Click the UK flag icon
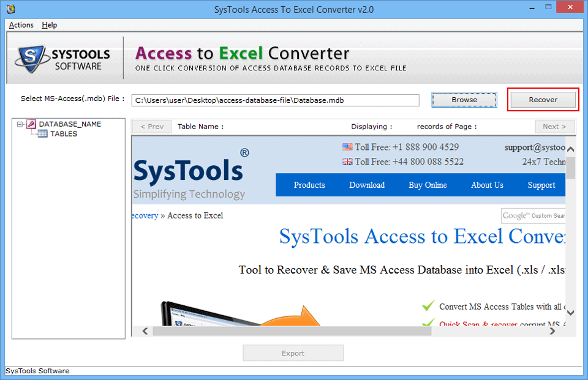This screenshot has width=588, height=380. pyautogui.click(x=347, y=162)
